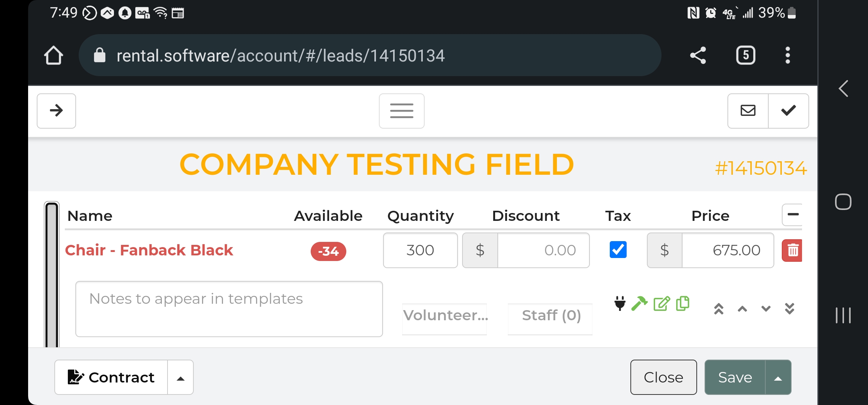Image resolution: width=868 pixels, height=405 pixels.
Task: Click the green edit pencil icon
Action: coord(661,303)
